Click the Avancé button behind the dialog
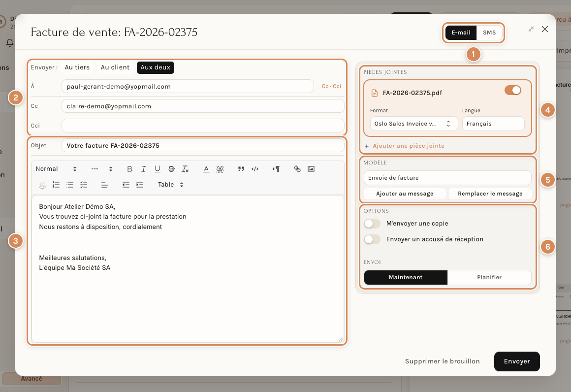 point(32,379)
